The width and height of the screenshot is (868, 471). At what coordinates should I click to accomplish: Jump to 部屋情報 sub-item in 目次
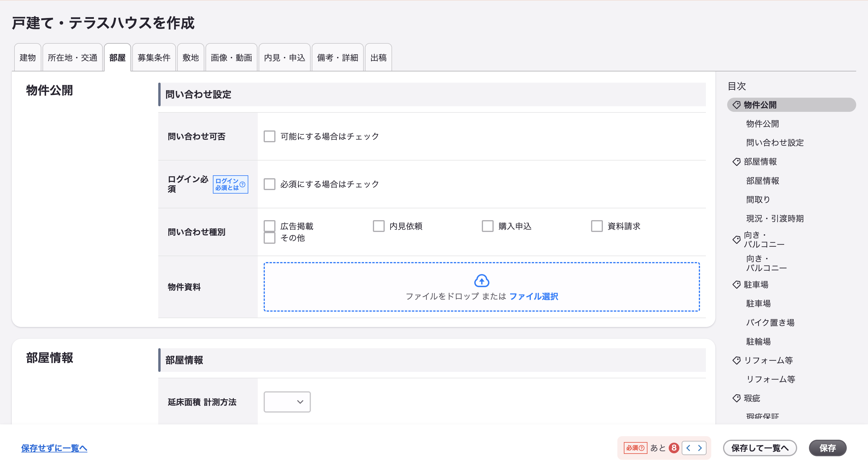pyautogui.click(x=763, y=181)
